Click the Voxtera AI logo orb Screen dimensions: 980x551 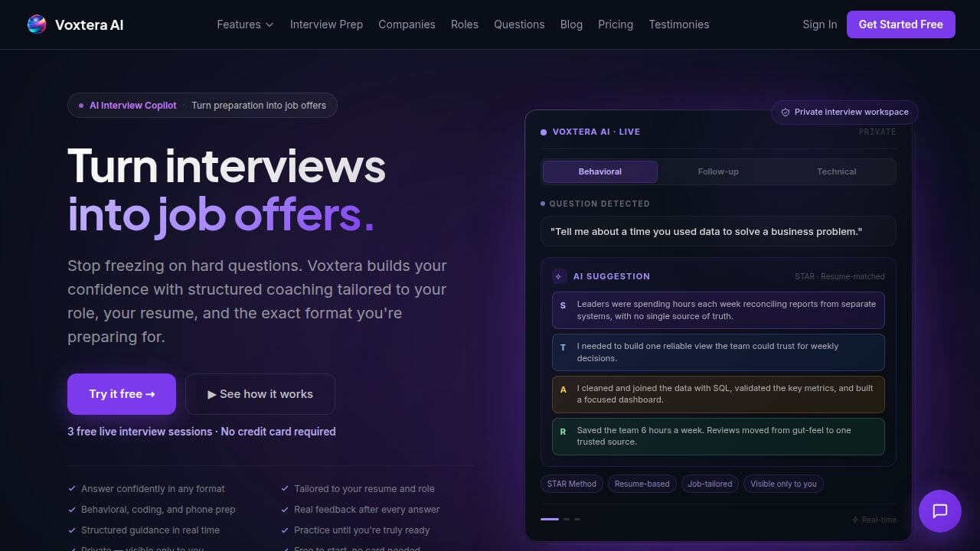(37, 24)
